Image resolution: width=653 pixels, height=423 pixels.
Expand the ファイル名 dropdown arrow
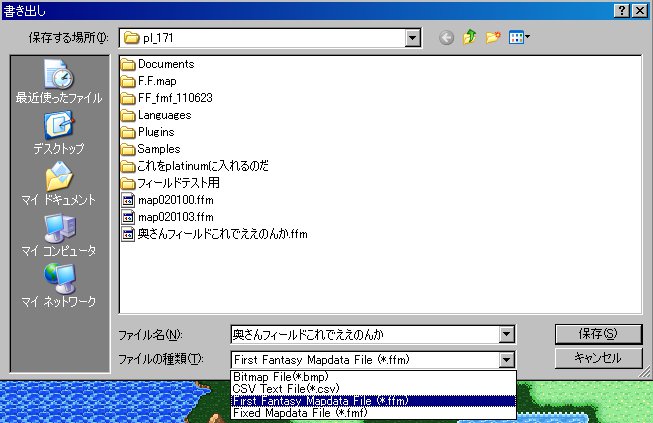click(506, 334)
